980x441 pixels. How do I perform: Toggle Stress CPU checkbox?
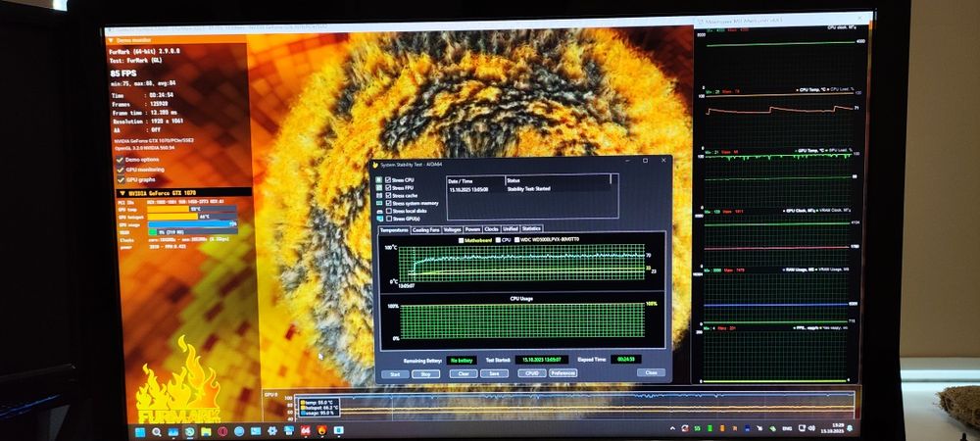click(388, 180)
